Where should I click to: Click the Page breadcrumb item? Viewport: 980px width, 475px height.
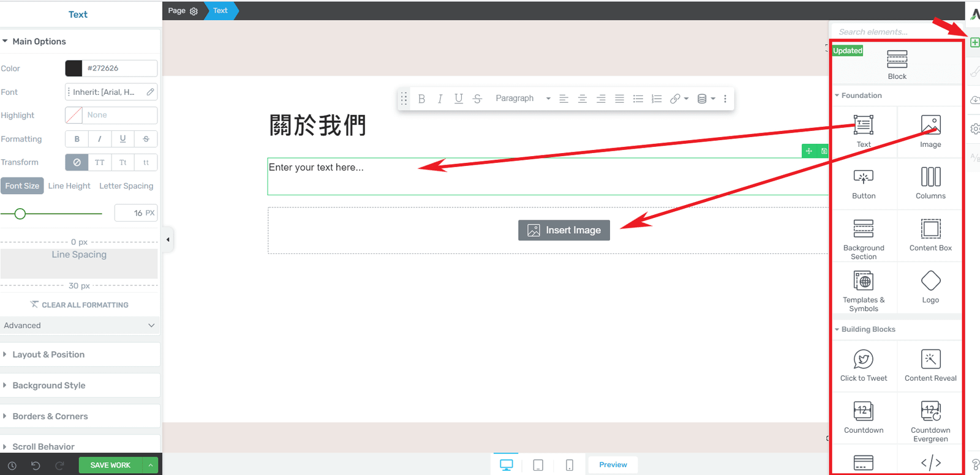click(177, 11)
